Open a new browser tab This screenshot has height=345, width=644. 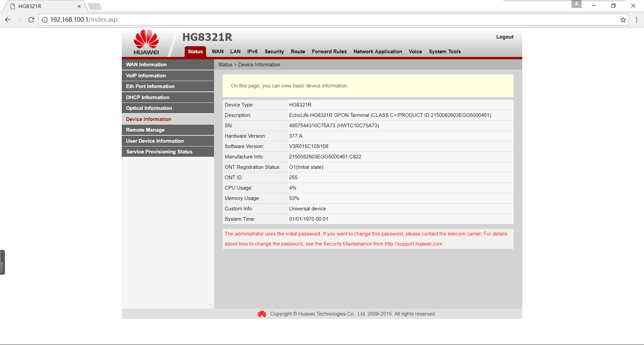tap(95, 6)
